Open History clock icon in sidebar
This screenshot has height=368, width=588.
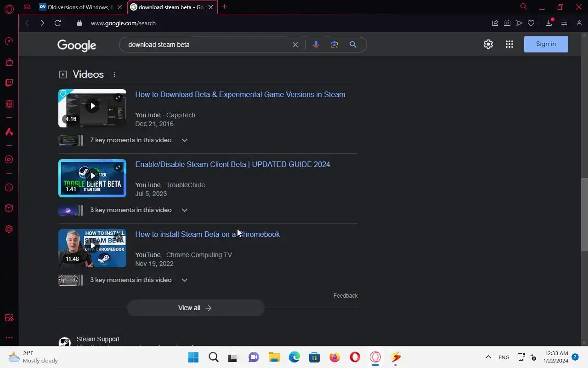point(9,188)
